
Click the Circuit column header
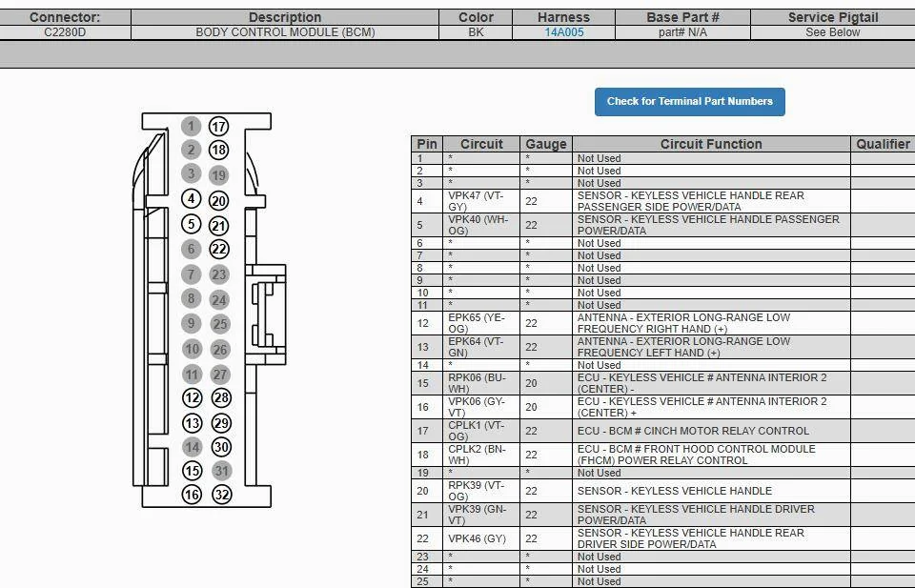click(481, 144)
